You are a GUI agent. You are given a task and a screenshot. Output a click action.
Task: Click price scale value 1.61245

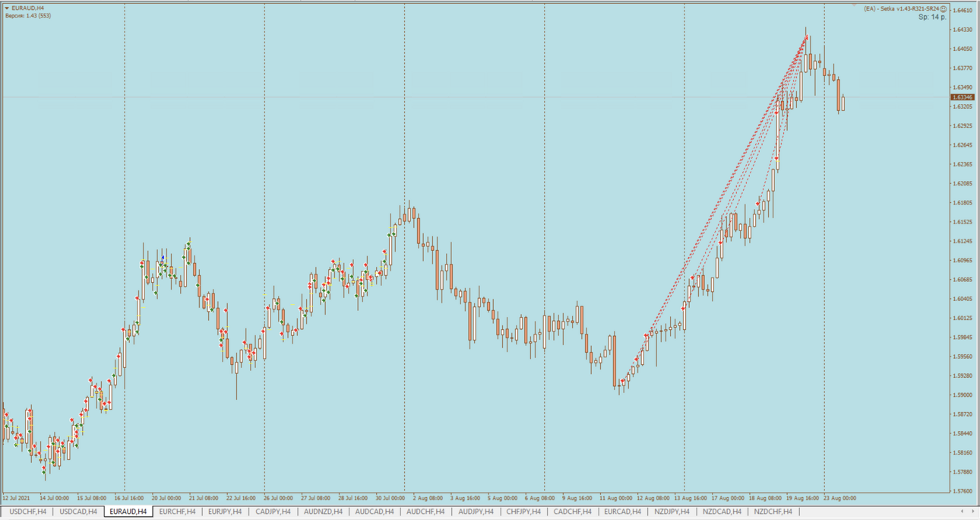pos(963,241)
